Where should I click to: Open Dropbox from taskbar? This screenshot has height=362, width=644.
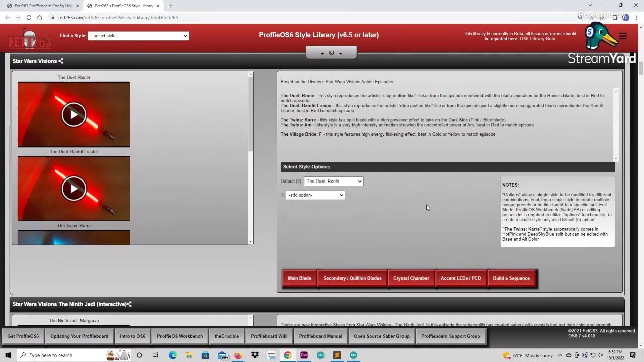(255, 355)
